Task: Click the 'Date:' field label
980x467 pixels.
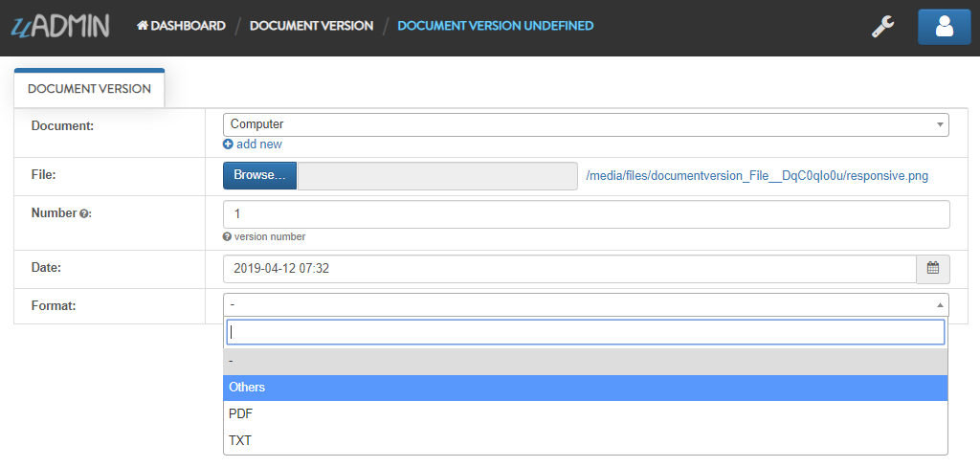Action: tap(46, 267)
